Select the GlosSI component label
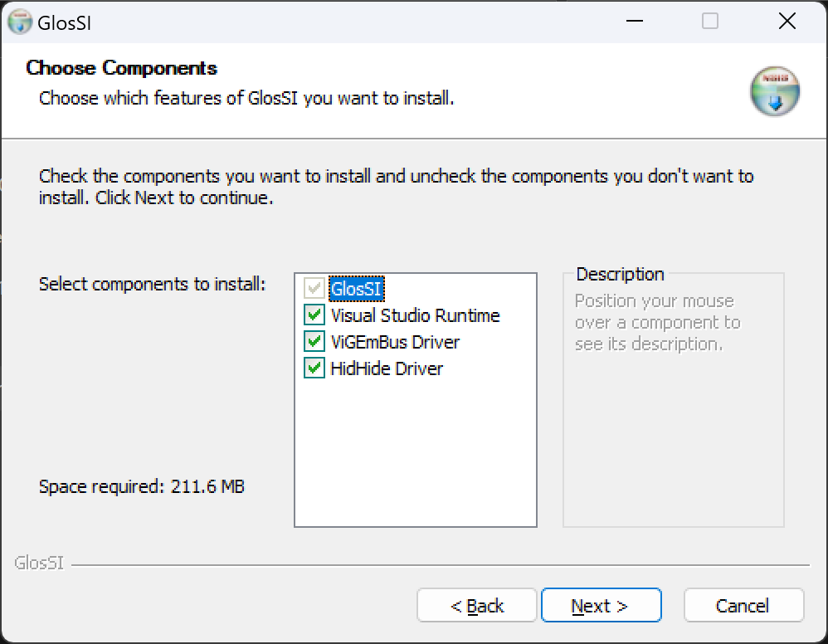This screenshot has width=828, height=644. (357, 289)
